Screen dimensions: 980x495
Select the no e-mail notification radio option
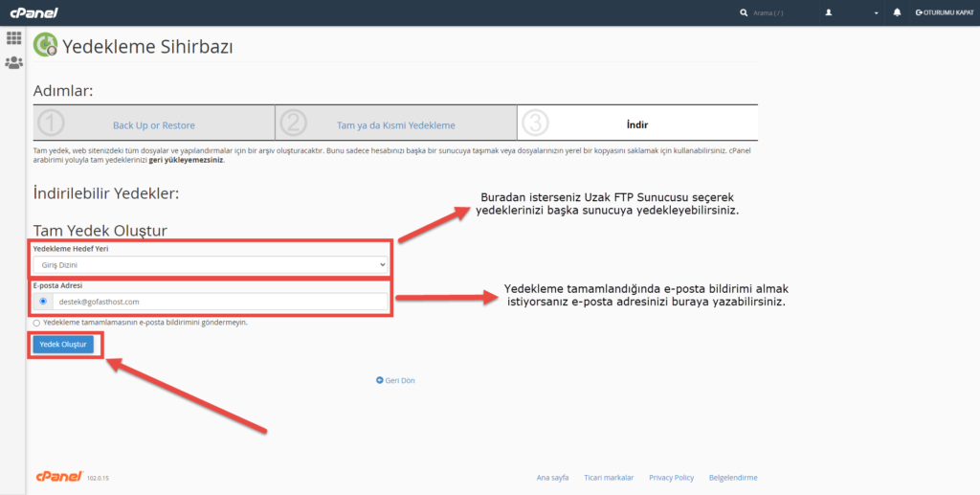[x=37, y=323]
